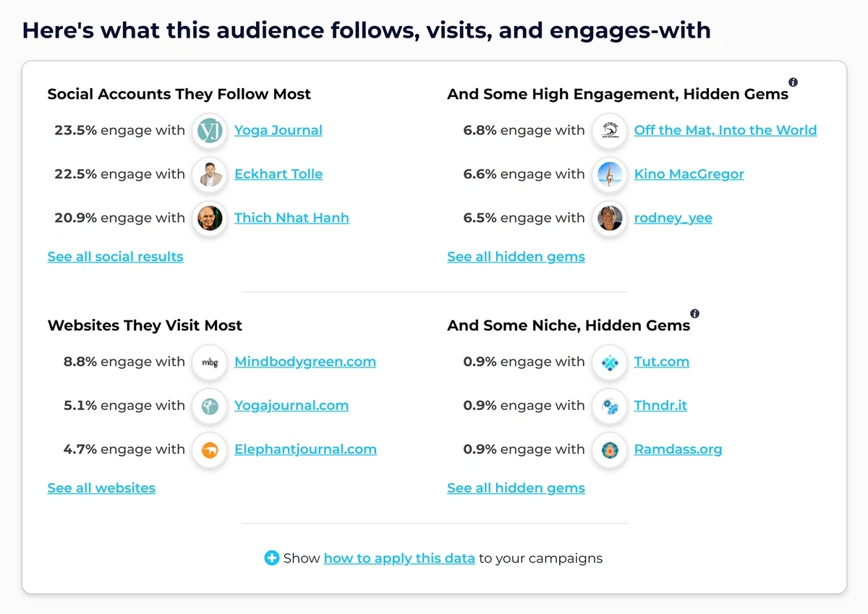The width and height of the screenshot is (868, 614).
Task: Open the See all social results link
Action: [x=116, y=257]
